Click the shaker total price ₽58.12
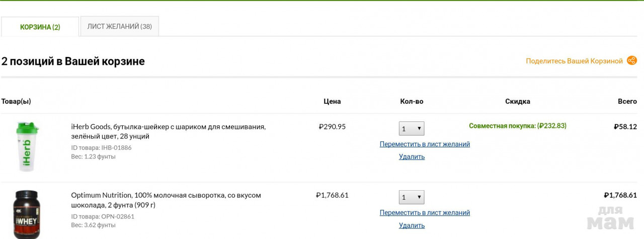Viewport: 644px width, 239px height. tap(625, 127)
